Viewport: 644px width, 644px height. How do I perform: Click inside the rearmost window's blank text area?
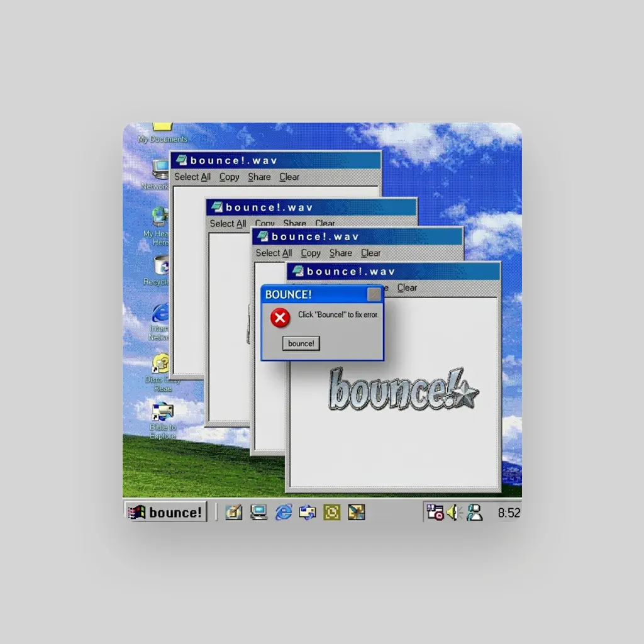189,279
